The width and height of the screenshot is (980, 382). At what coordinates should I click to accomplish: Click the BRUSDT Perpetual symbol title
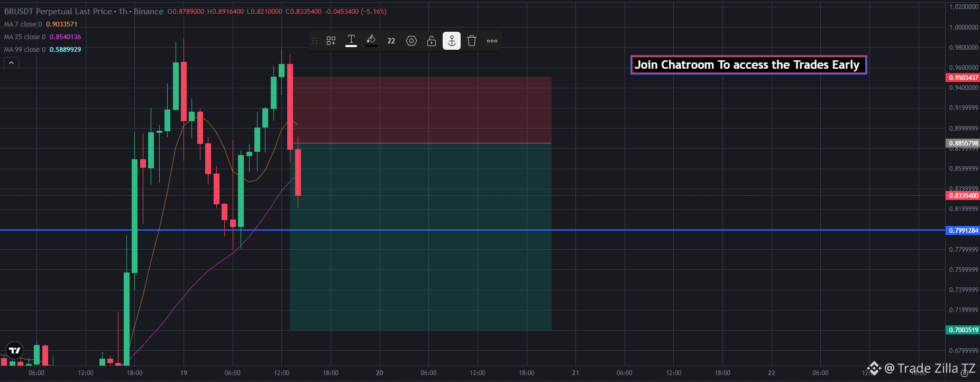58,12
